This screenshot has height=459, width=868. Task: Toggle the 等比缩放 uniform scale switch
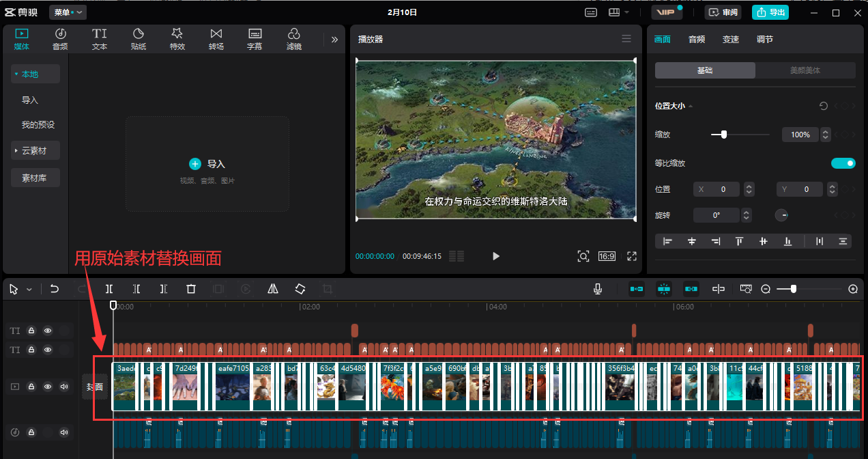click(843, 163)
